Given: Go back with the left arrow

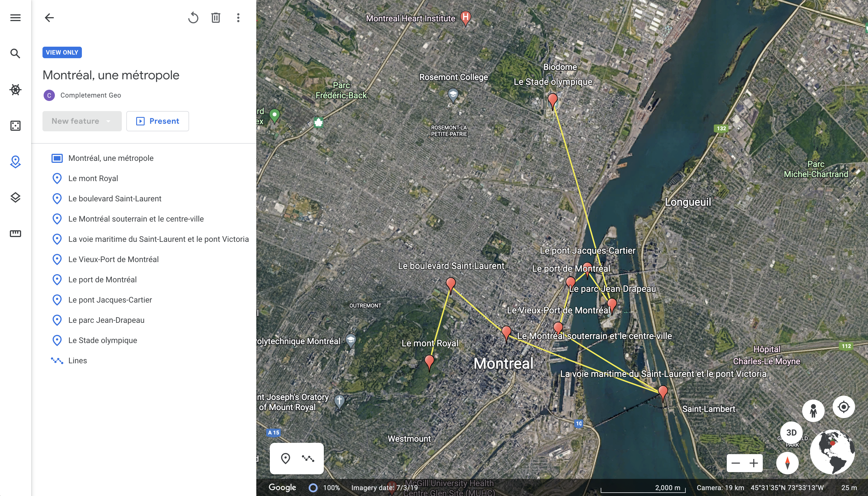Looking at the screenshot, I should point(50,18).
